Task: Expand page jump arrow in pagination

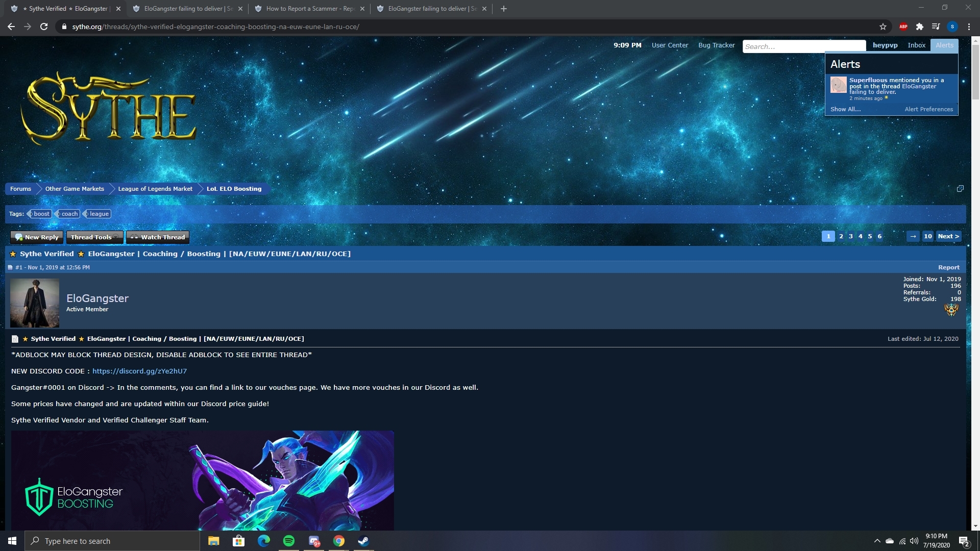Action: pos(913,236)
